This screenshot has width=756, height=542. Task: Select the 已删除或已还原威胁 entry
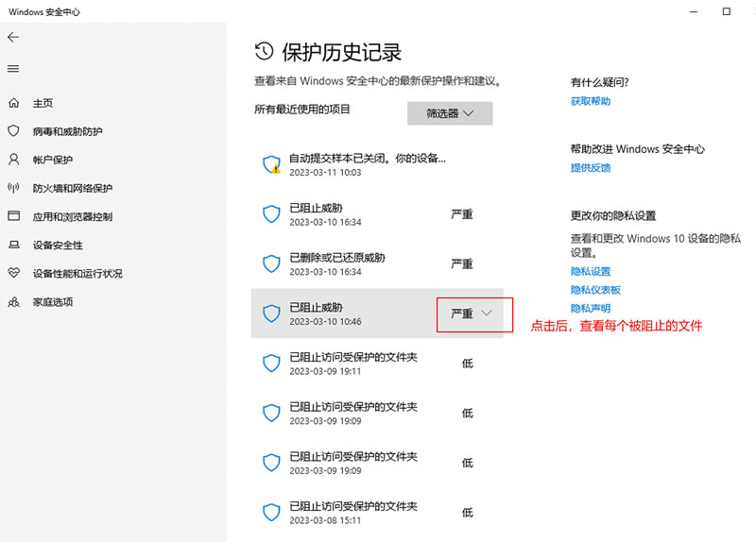pos(377,263)
